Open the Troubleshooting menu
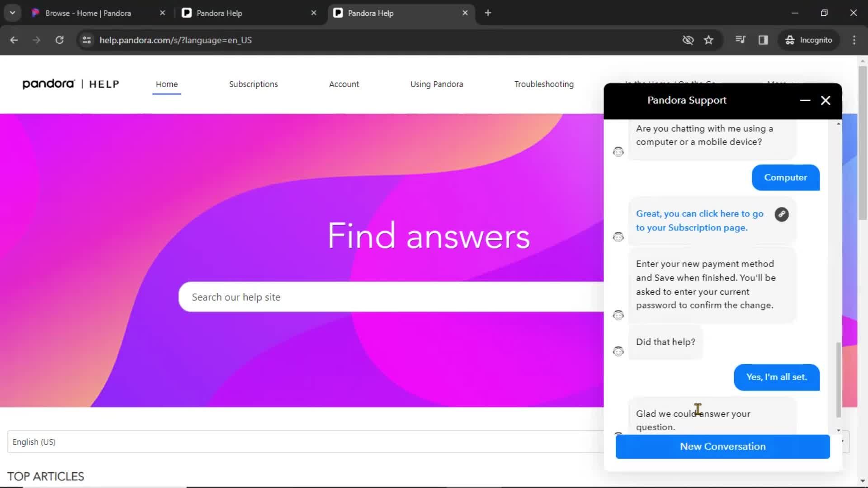 coord(544,84)
